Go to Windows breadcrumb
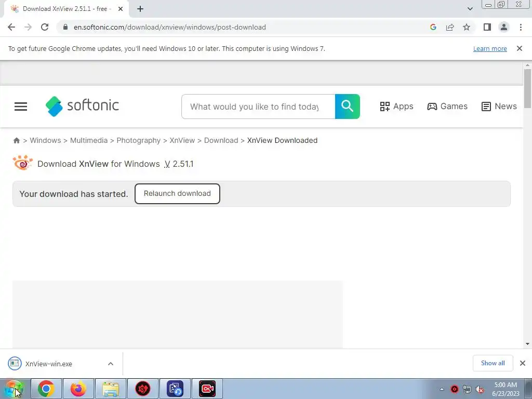This screenshot has height=399, width=532. (x=46, y=140)
